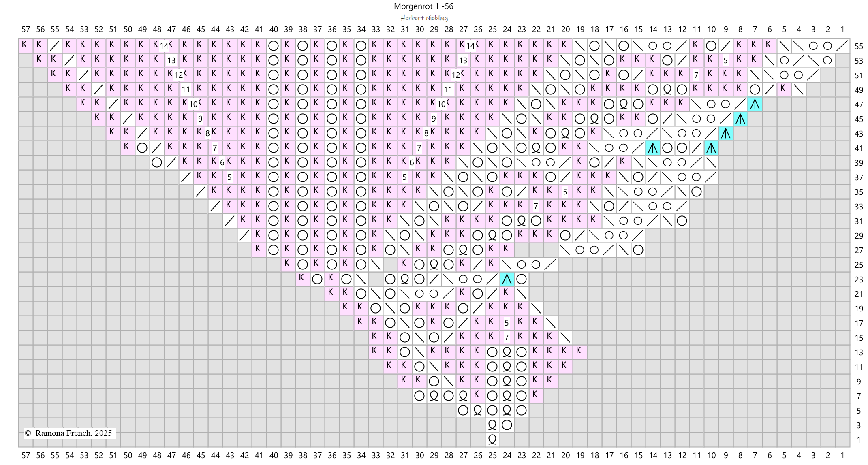
Task: Click the number 7 cell in row 15
Action: click(507, 337)
